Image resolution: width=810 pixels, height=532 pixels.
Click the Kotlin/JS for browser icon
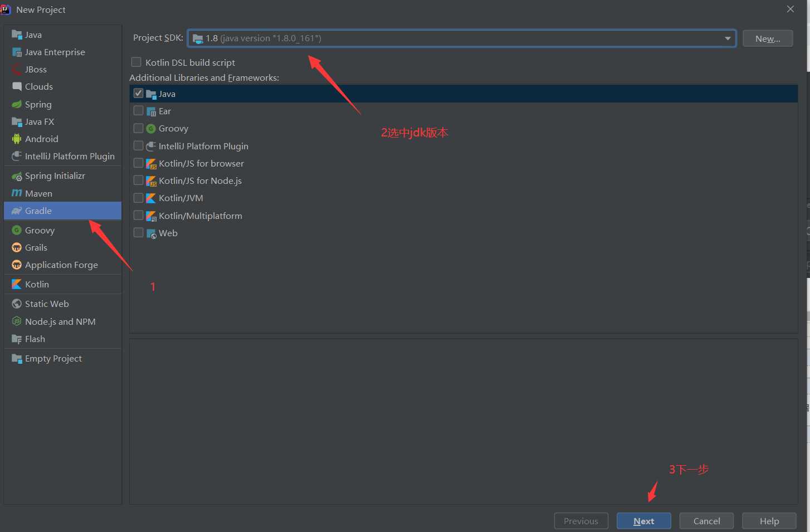click(151, 164)
